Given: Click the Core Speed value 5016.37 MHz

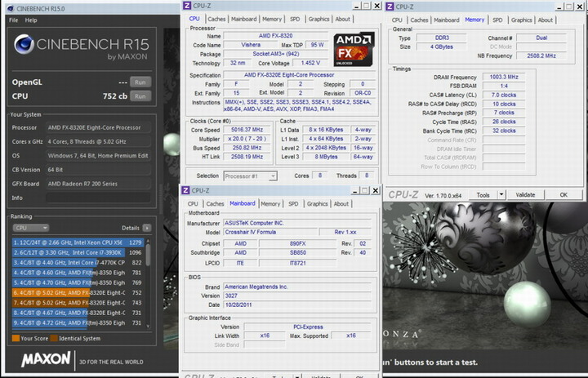Looking at the screenshot, I should [x=247, y=130].
